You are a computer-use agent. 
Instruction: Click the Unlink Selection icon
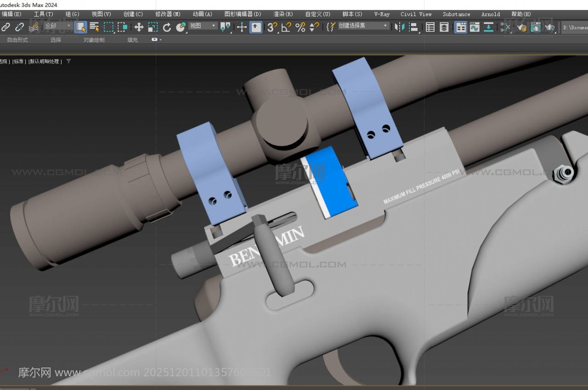point(19,28)
